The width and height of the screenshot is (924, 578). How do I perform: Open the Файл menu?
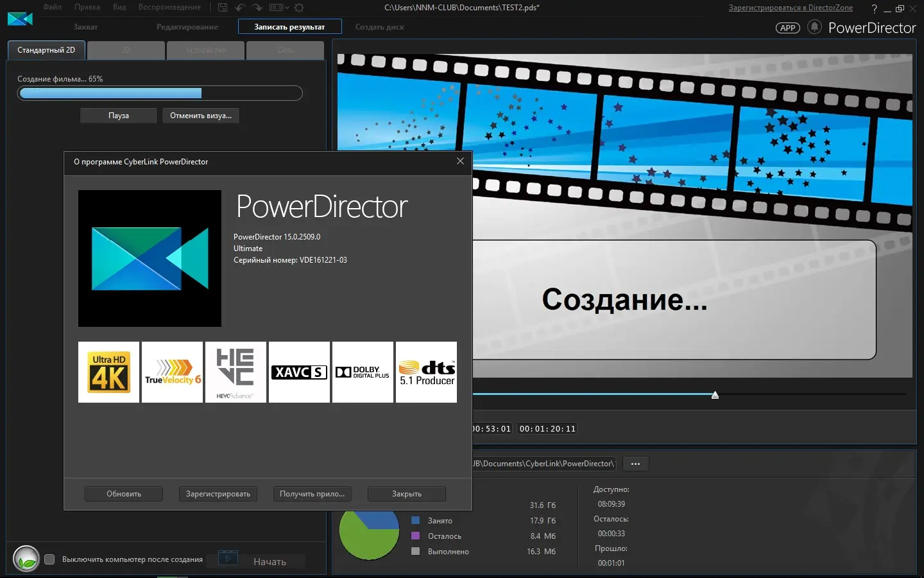point(53,7)
